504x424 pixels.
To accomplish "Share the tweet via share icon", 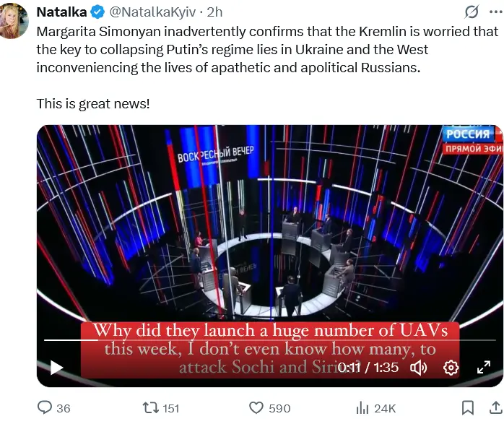I will click(495, 408).
